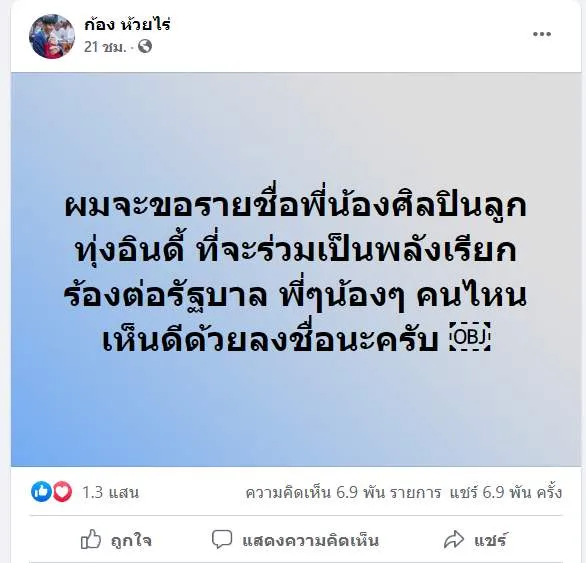586x563 pixels.
Task: Select the แสดงความคิดเห็น comment button
Action: coord(311,541)
